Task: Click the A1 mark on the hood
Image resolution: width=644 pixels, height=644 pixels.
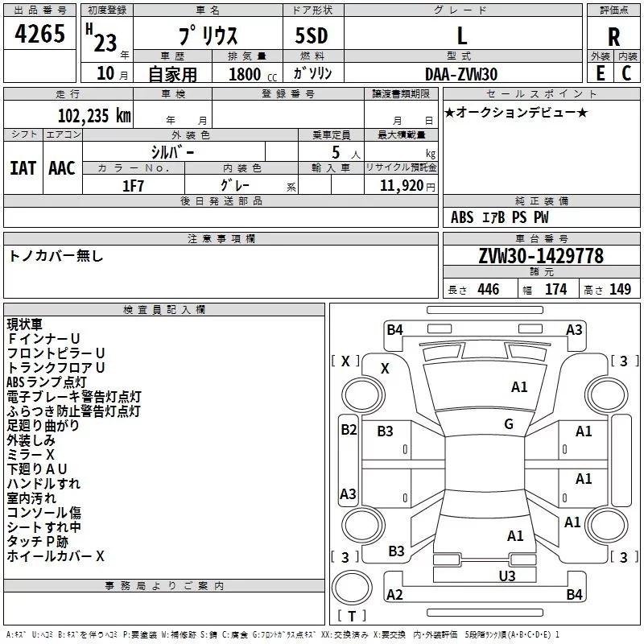Action: click(x=519, y=387)
